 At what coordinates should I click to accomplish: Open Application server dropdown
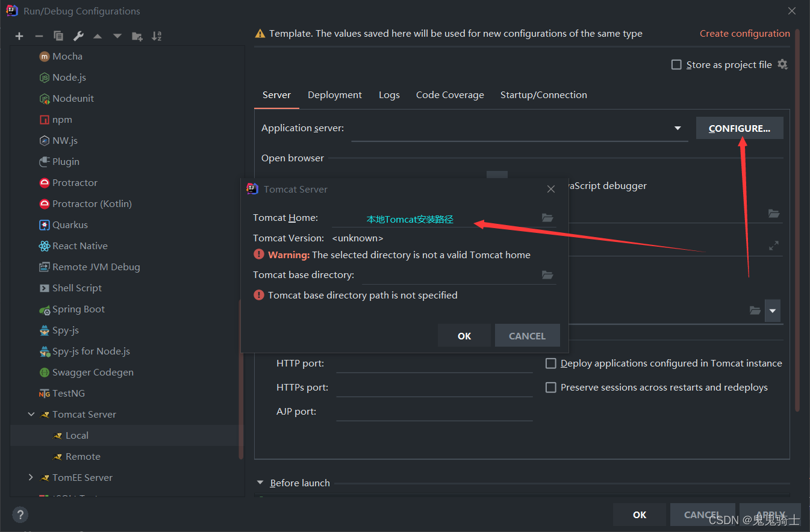click(x=678, y=128)
